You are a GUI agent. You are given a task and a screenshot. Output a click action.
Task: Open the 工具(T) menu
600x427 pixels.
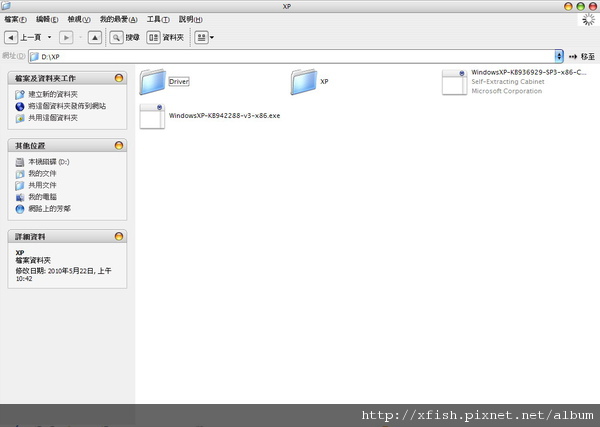[x=158, y=19]
